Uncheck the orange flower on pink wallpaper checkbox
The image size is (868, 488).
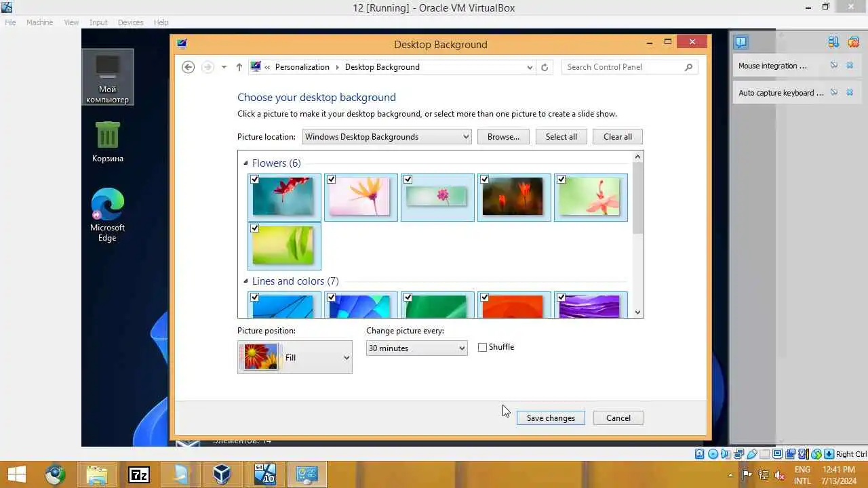tap(331, 180)
